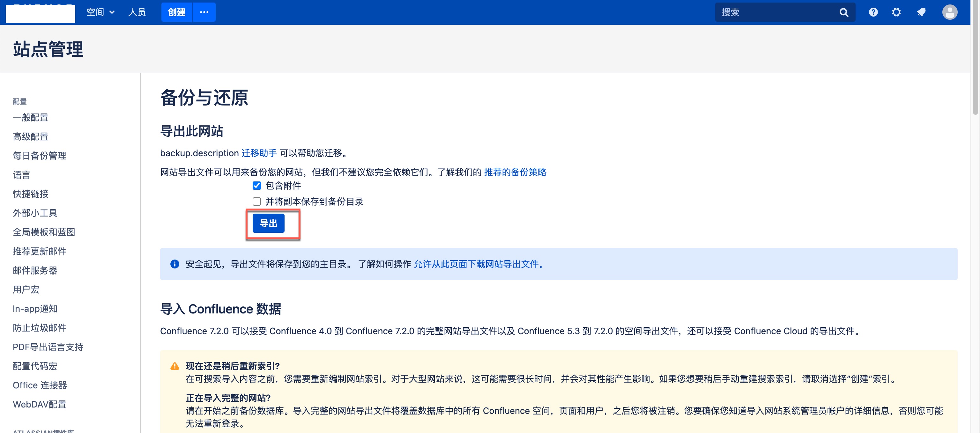Uncheck the 包含附件 checkbox

[x=257, y=186]
